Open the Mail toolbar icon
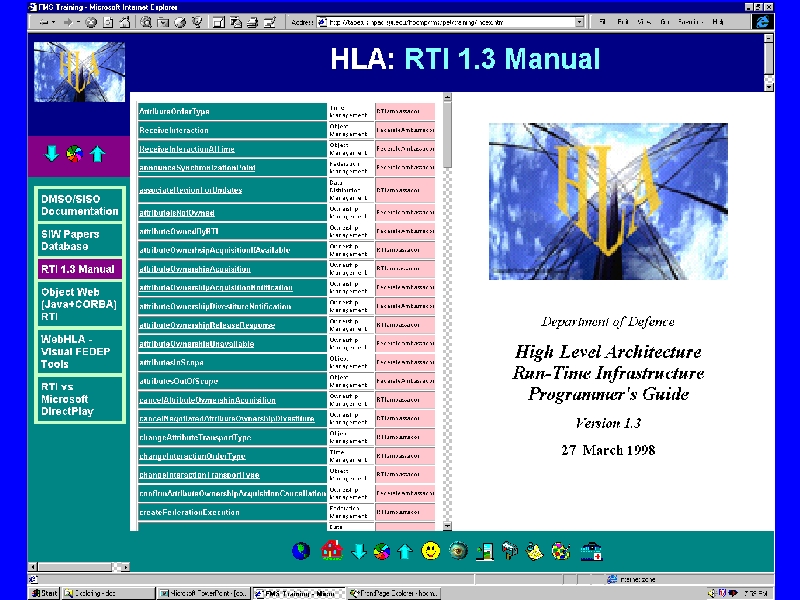 [x=236, y=22]
